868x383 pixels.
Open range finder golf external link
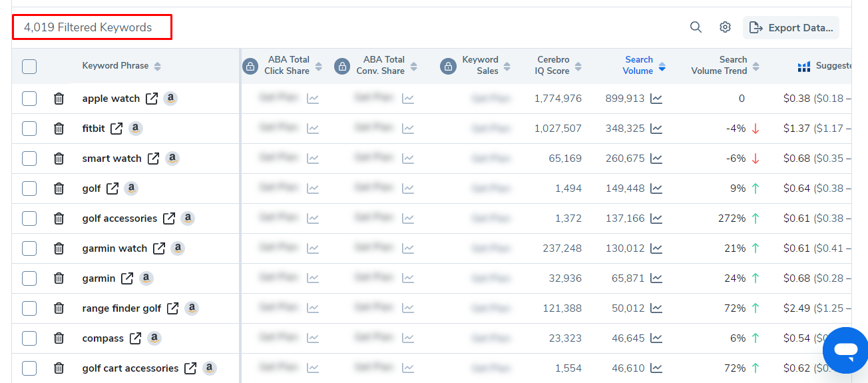click(172, 308)
